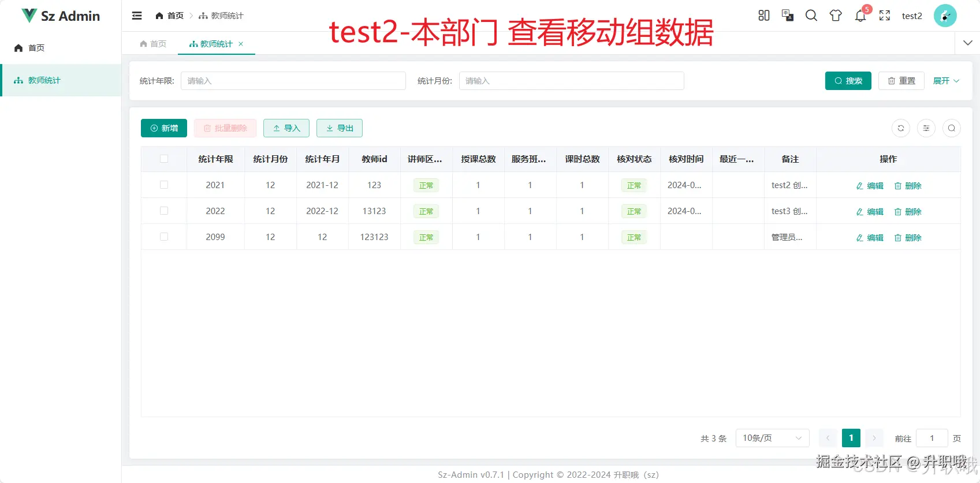Expand the tabs dropdown chevron at right

pos(968,43)
